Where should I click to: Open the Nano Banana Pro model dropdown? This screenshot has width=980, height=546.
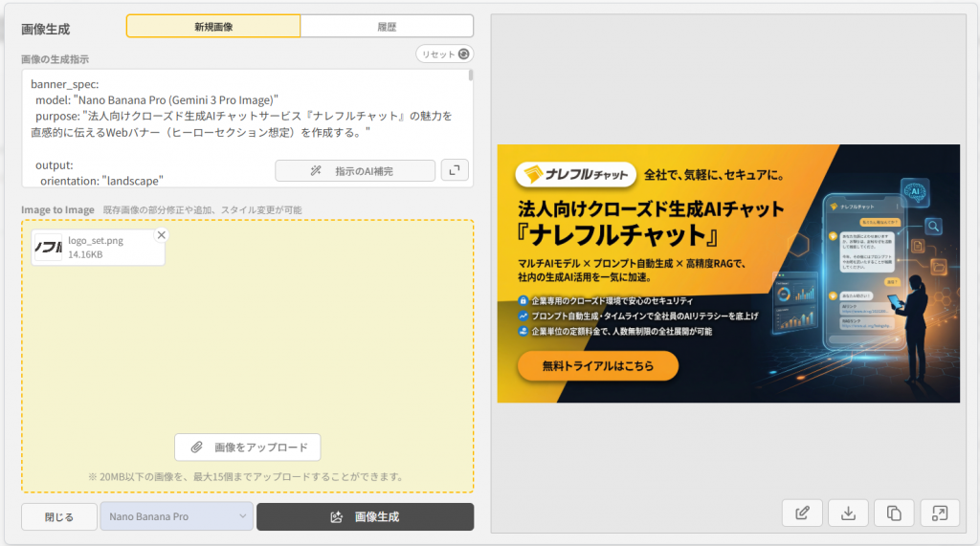coord(176,516)
